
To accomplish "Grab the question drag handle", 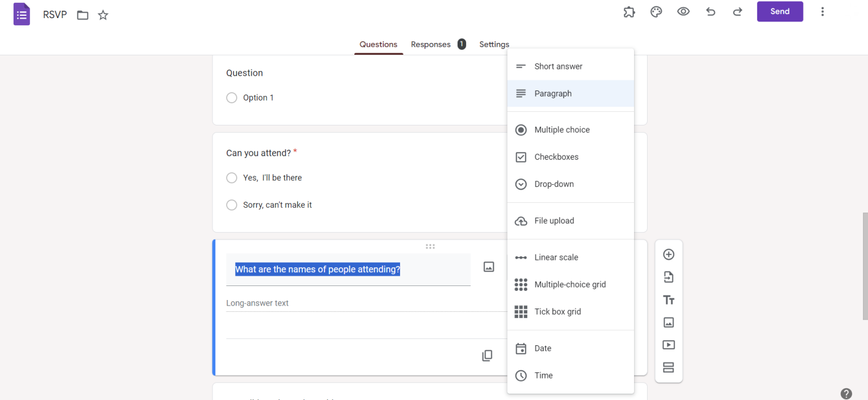I will [430, 246].
